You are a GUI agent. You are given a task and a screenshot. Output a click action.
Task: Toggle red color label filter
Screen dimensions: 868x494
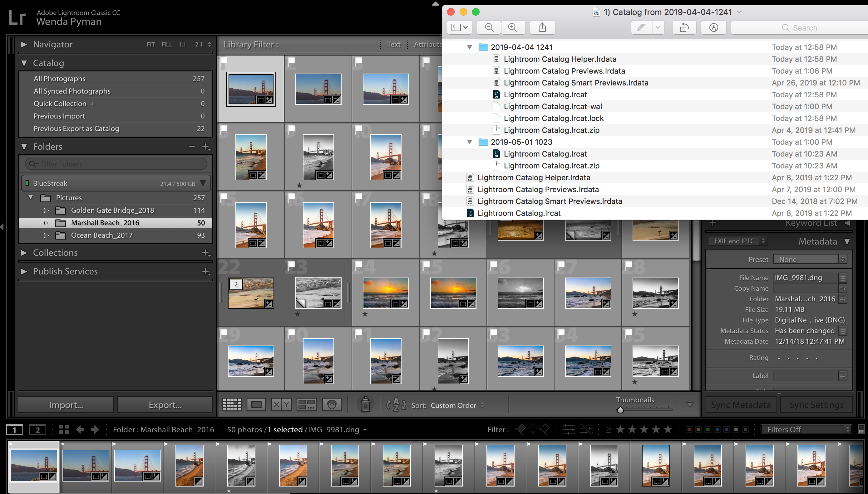tap(689, 429)
